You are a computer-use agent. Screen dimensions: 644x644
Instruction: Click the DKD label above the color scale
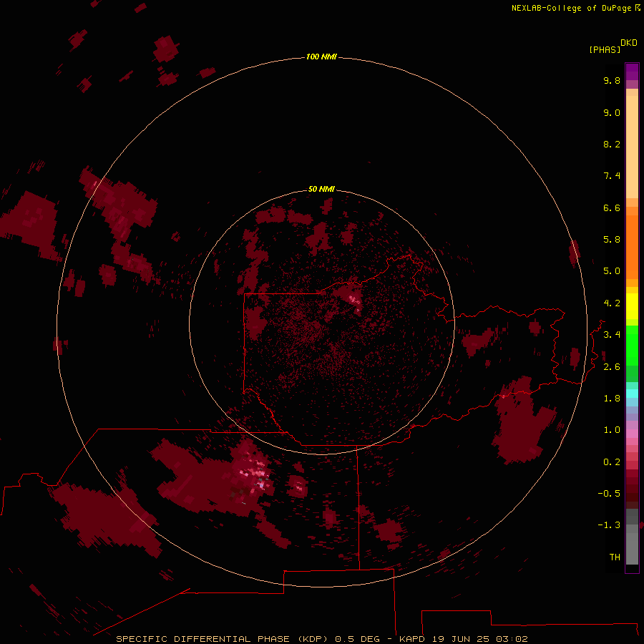629,43
